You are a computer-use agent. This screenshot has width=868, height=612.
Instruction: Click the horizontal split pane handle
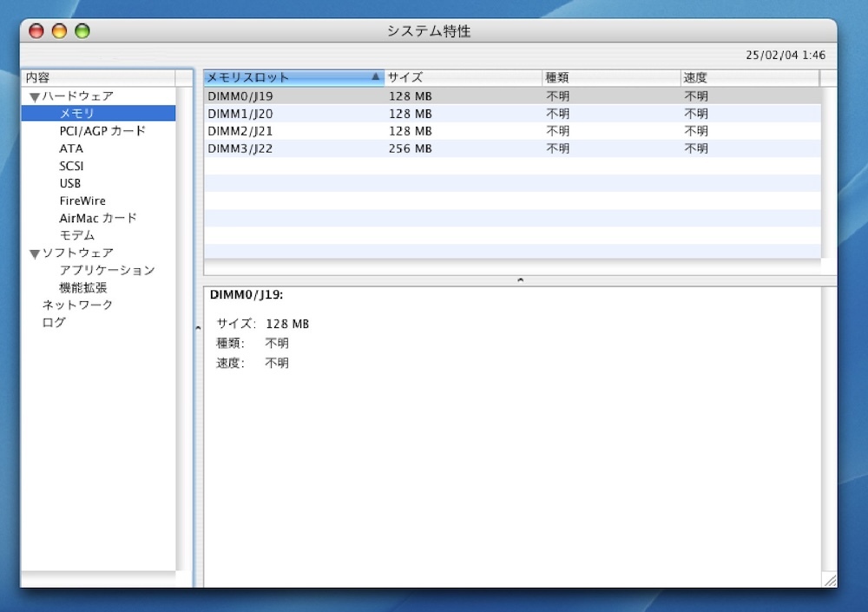pyautogui.click(x=520, y=280)
